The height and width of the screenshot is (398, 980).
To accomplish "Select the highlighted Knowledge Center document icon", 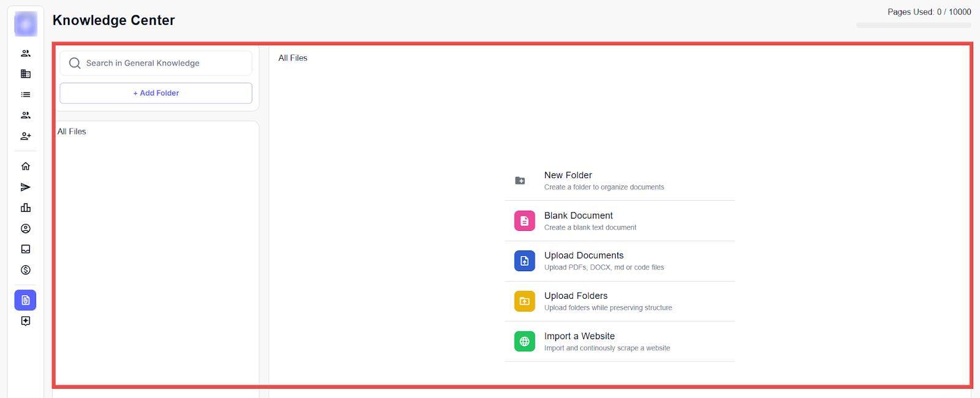I will click(x=26, y=300).
